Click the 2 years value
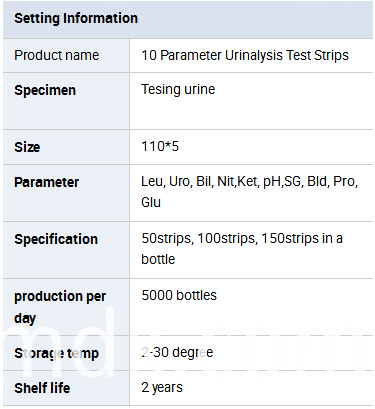 tap(162, 388)
